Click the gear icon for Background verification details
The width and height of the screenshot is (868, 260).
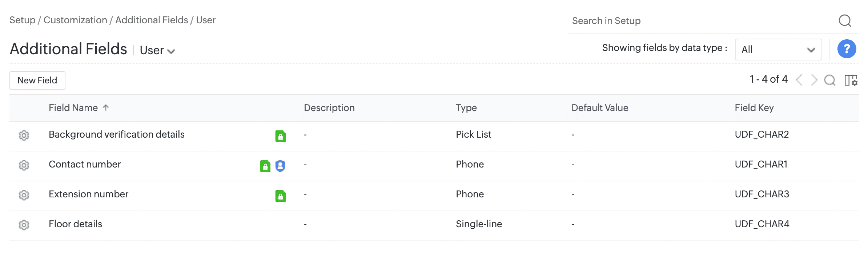point(24,135)
